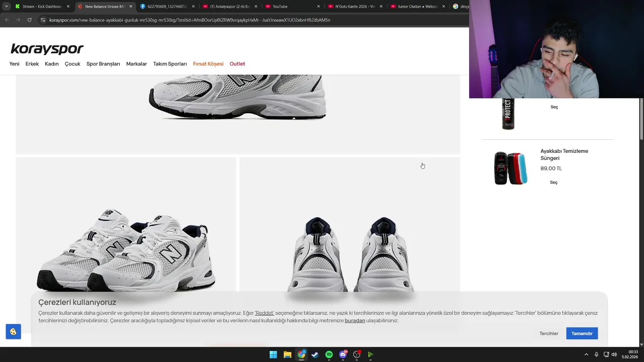Image resolution: width=644 pixels, height=362 pixels.
Task: Open Kadın menu
Action: [52, 64]
